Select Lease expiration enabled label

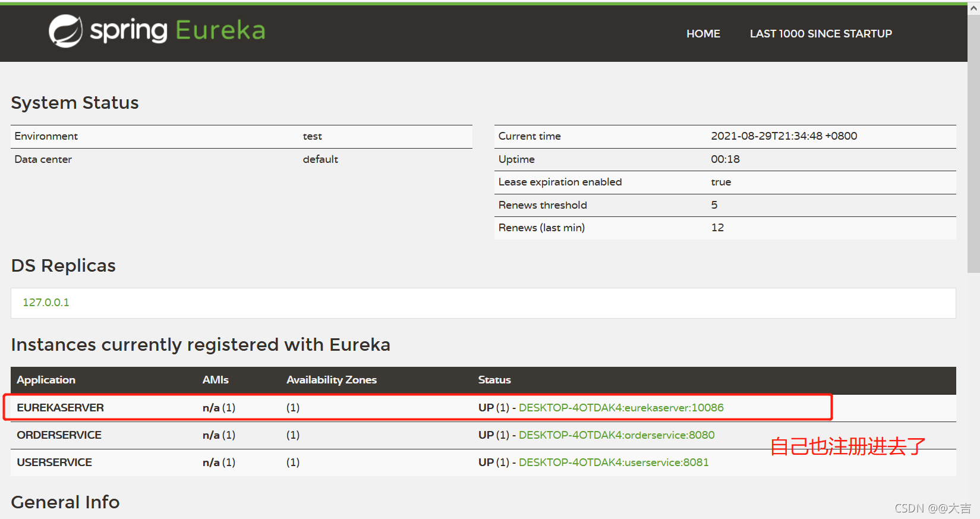click(x=560, y=182)
